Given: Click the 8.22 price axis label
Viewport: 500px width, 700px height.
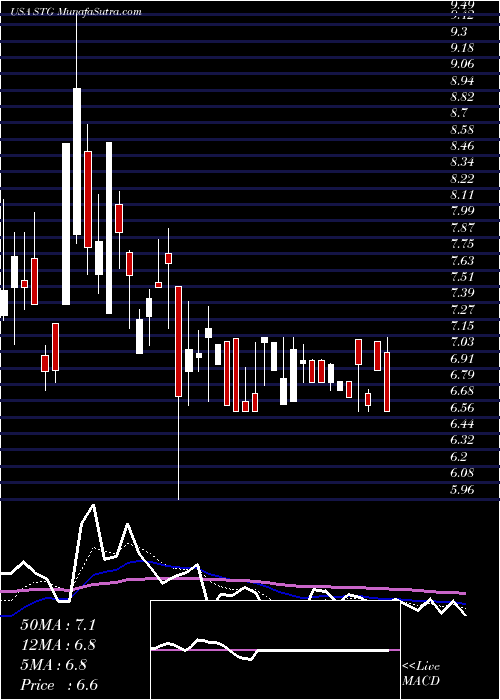Looking at the screenshot, I should pyautogui.click(x=462, y=179).
